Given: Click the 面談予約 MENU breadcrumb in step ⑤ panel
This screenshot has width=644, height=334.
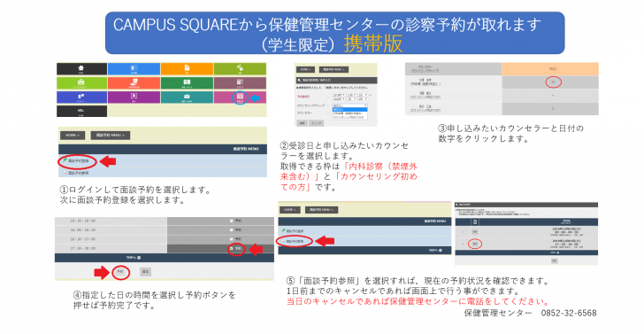Looking at the screenshot, I should [322, 210].
